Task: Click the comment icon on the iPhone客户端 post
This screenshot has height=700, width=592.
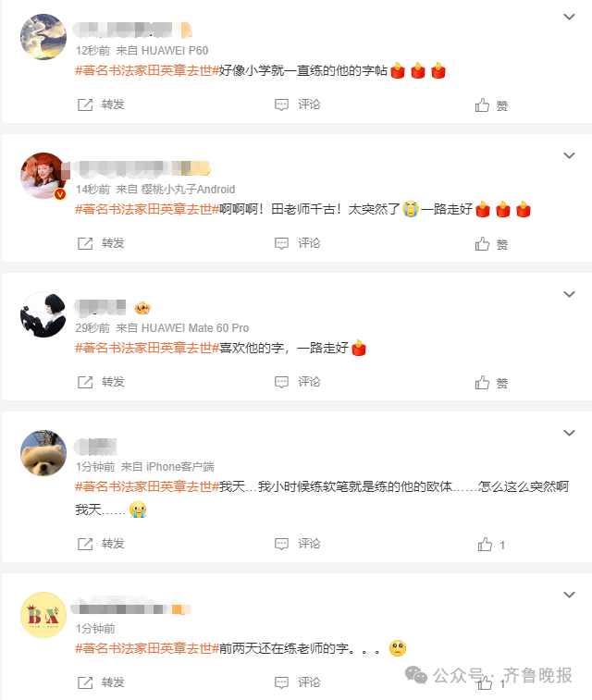Action: tap(281, 545)
